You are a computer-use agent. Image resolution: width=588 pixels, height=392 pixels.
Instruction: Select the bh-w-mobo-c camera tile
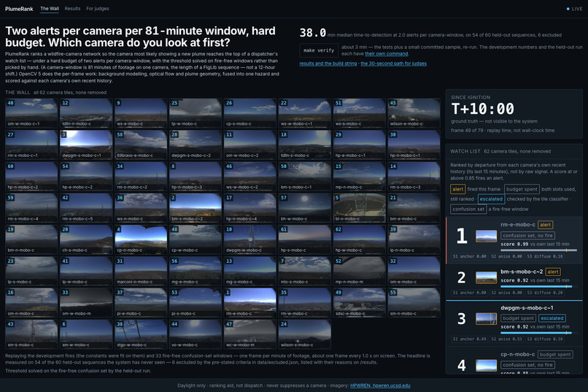pos(304,208)
